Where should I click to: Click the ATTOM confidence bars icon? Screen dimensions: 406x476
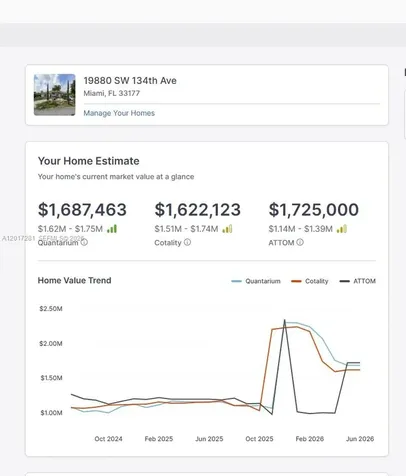(342, 229)
